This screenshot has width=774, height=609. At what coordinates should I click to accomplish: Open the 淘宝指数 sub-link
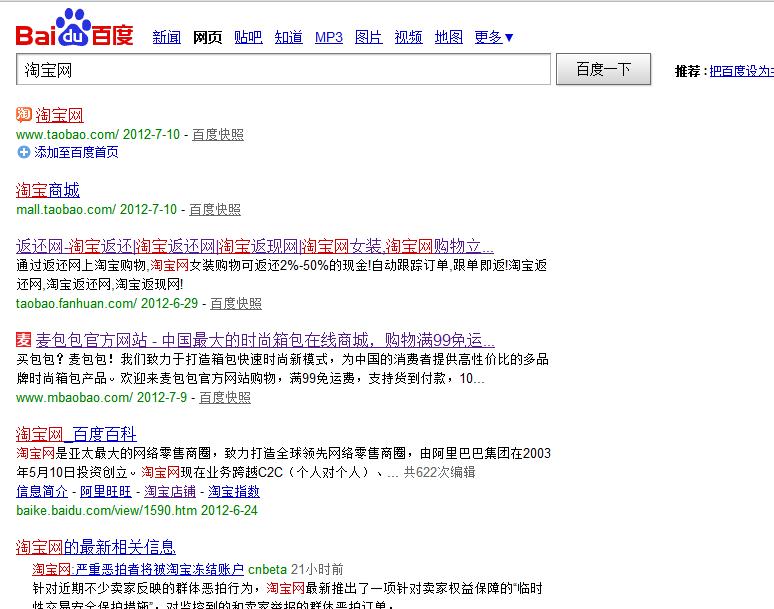click(x=234, y=491)
